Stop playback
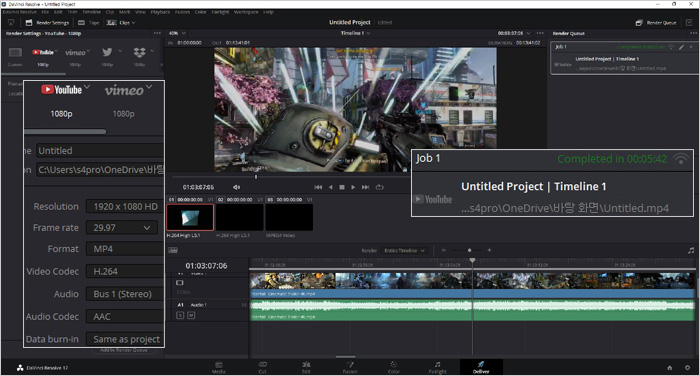700x376 pixels. (x=342, y=187)
